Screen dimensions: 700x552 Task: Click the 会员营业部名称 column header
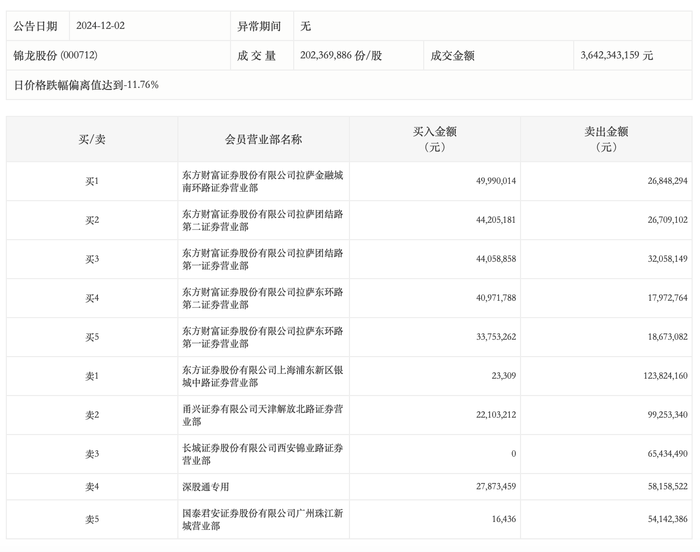pos(263,139)
